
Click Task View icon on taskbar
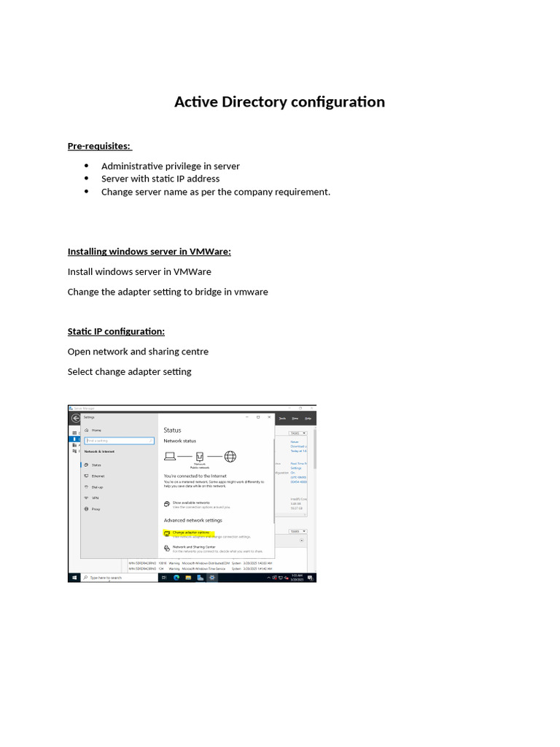click(x=164, y=578)
